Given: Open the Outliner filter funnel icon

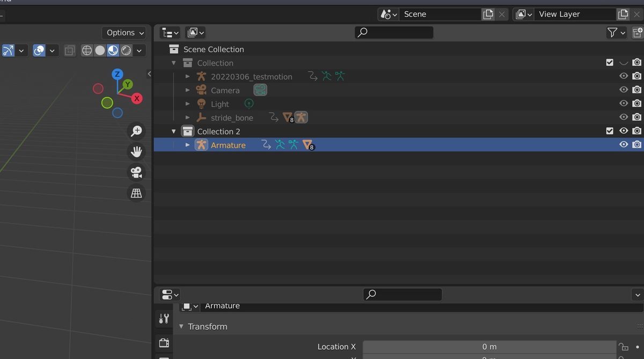Looking at the screenshot, I should point(613,32).
